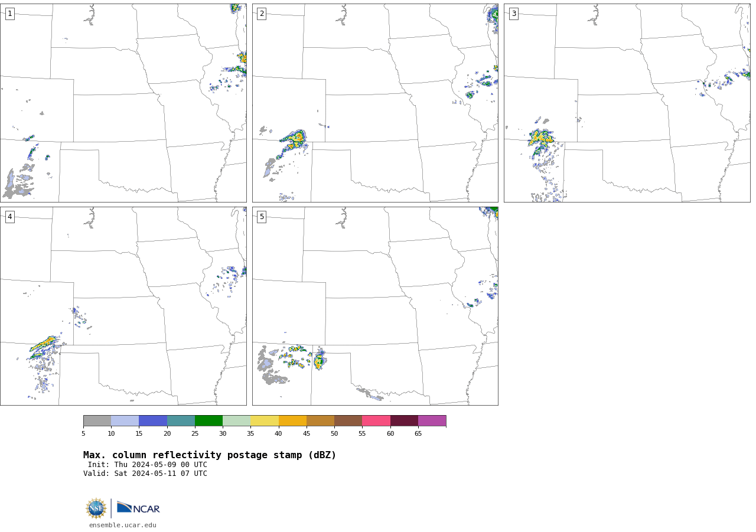Open ensemble member 1 postage stamp map
The image size is (756, 532).
pyautogui.click(x=123, y=103)
